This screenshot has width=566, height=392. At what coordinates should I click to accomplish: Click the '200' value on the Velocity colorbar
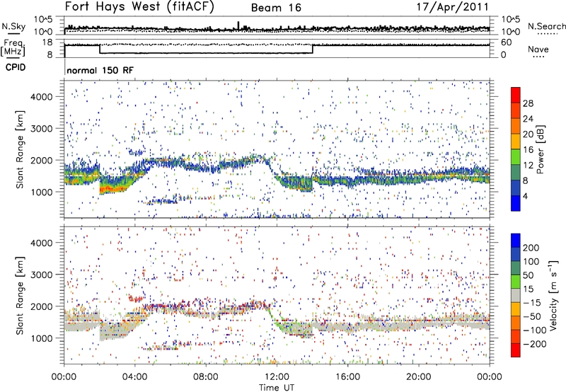pos(531,248)
